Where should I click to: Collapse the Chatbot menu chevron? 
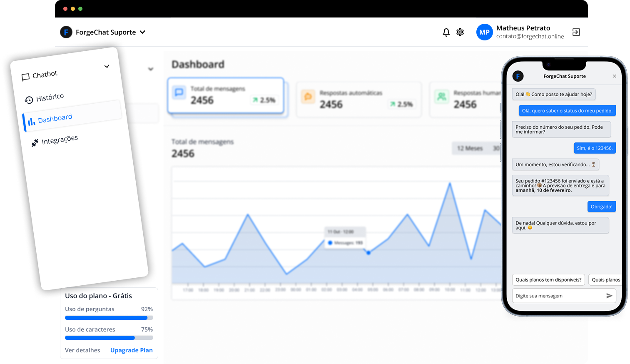pyautogui.click(x=107, y=66)
